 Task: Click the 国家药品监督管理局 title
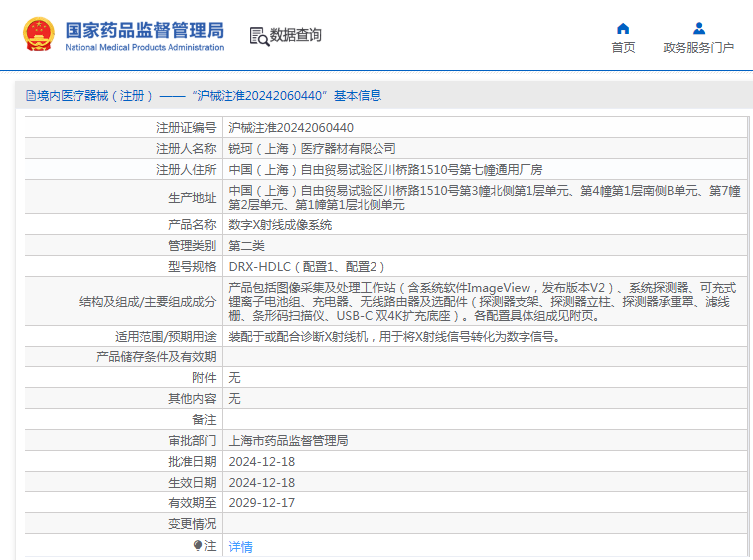(144, 30)
